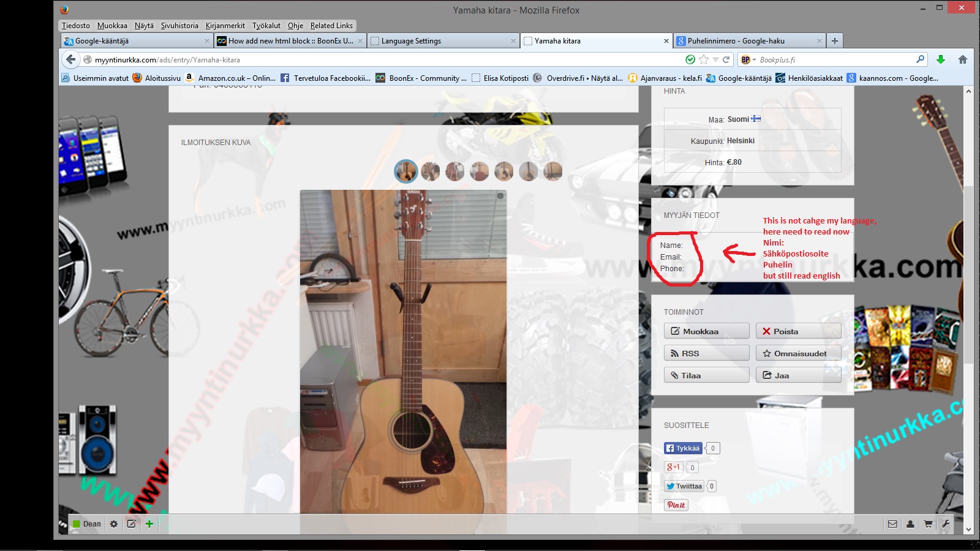The width and height of the screenshot is (980, 551).
Task: Open the Tiedosto menu
Action: [76, 26]
